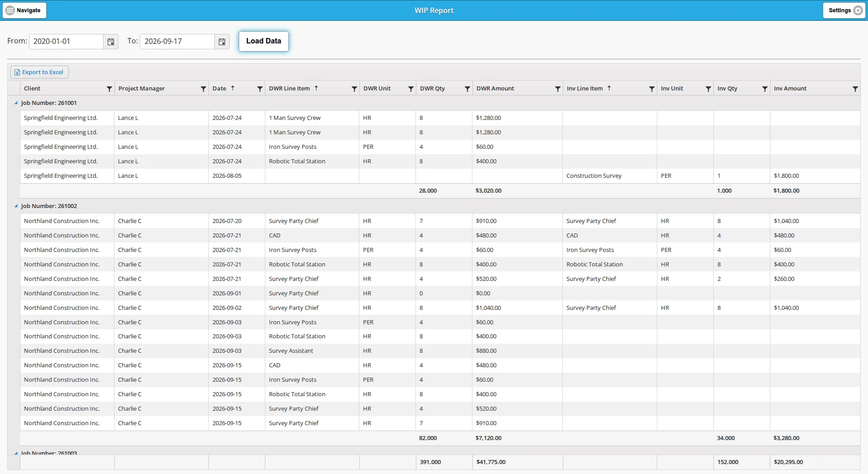The height and width of the screenshot is (474, 868).
Task: Sort by the Date column header
Action: click(219, 89)
